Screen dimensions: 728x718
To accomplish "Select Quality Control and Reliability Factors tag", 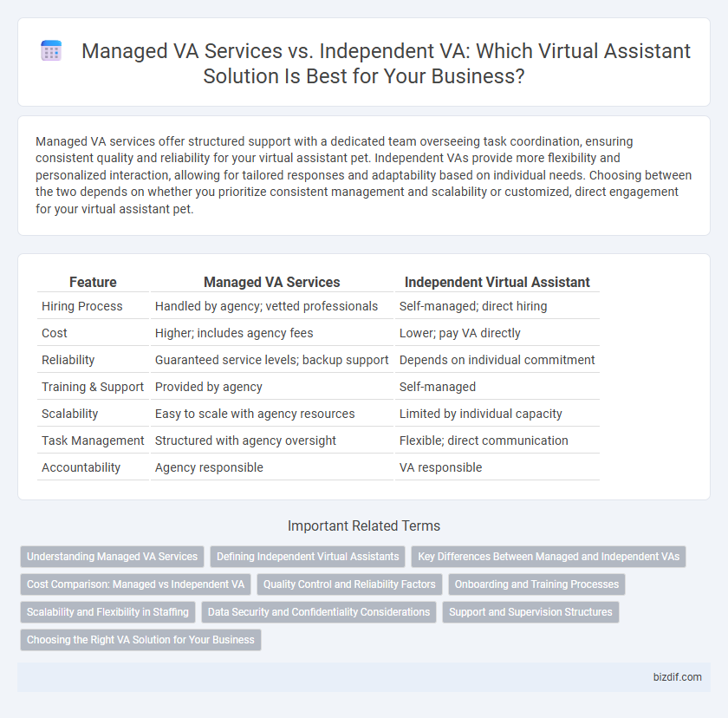I will click(x=349, y=584).
